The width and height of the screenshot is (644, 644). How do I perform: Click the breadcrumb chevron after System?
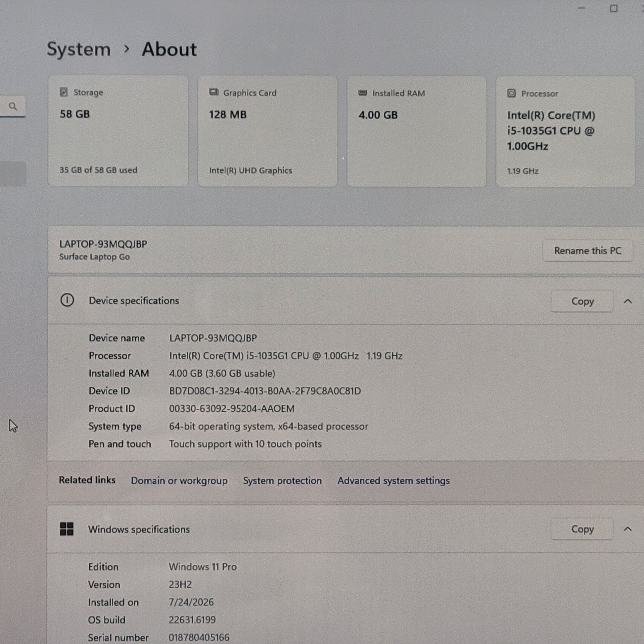click(126, 49)
